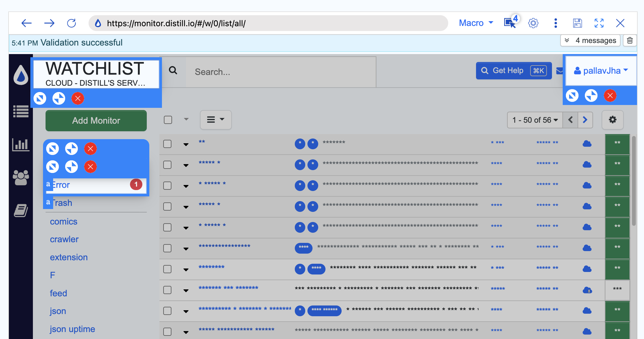Screen dimensions: 644x339
Task: Select the Distill droplet logo in the sidebar
Action: (20, 75)
